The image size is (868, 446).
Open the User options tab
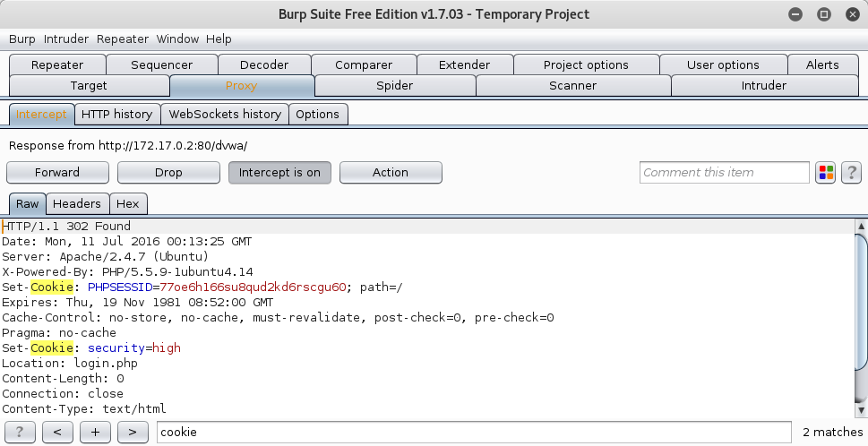724,64
